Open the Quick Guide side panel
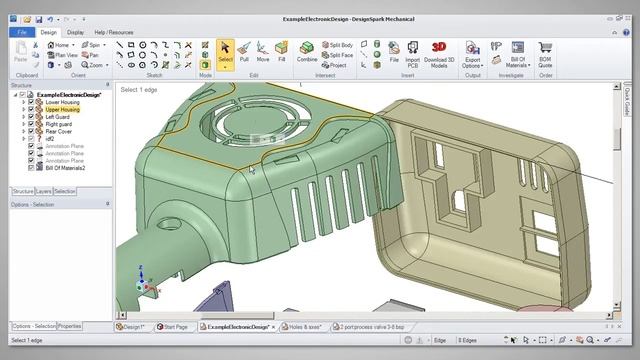 coord(627,100)
